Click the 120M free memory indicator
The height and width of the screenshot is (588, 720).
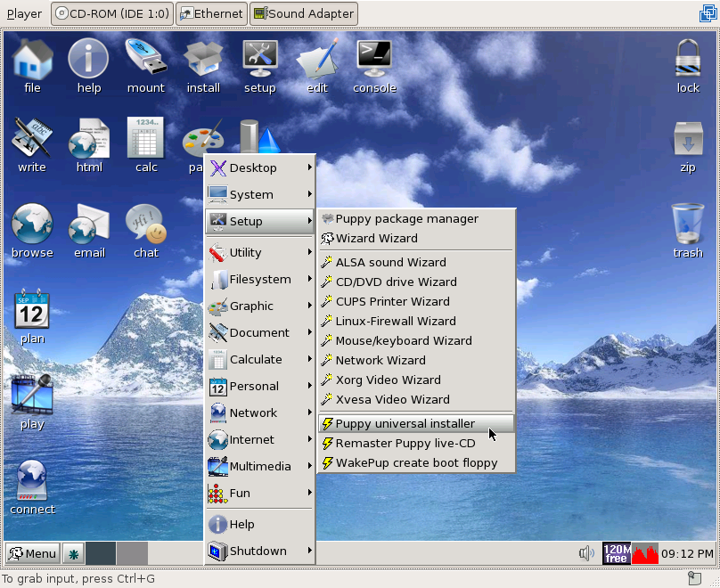(617, 553)
